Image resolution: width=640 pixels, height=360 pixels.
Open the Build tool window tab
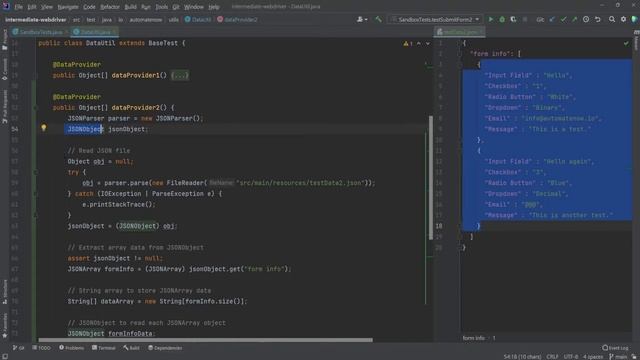(x=131, y=348)
